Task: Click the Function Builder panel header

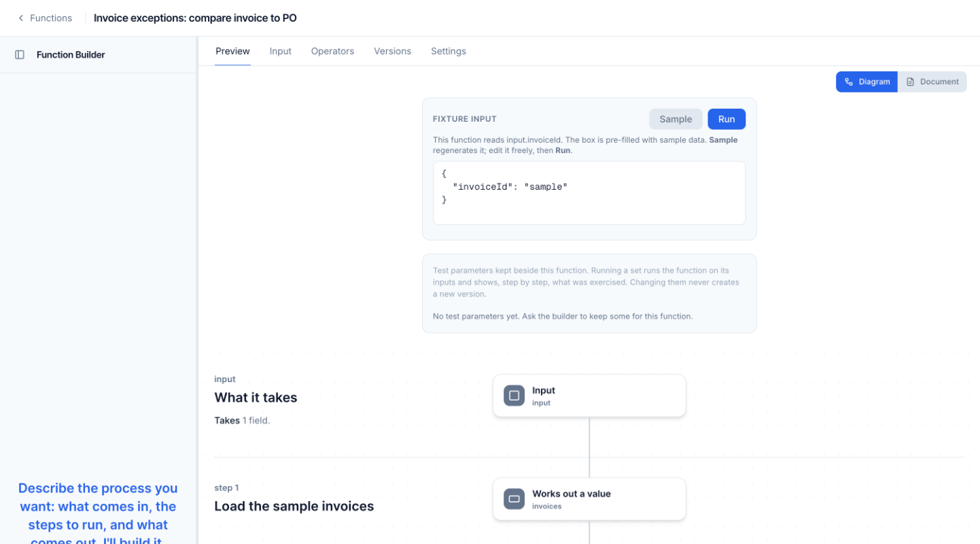Action: (71, 54)
